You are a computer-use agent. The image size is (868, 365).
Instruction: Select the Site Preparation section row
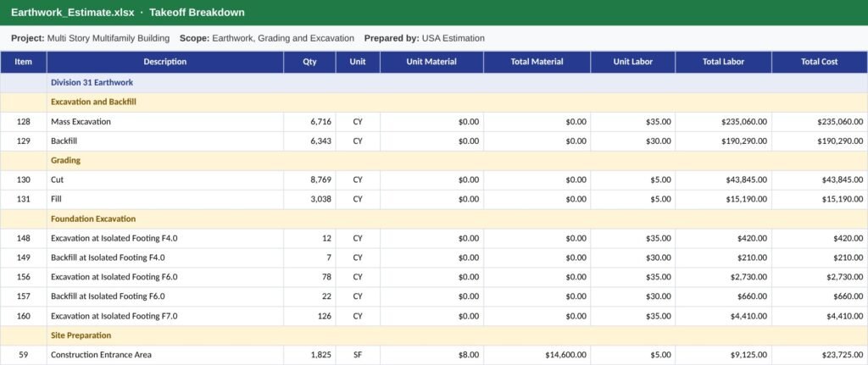click(x=434, y=335)
